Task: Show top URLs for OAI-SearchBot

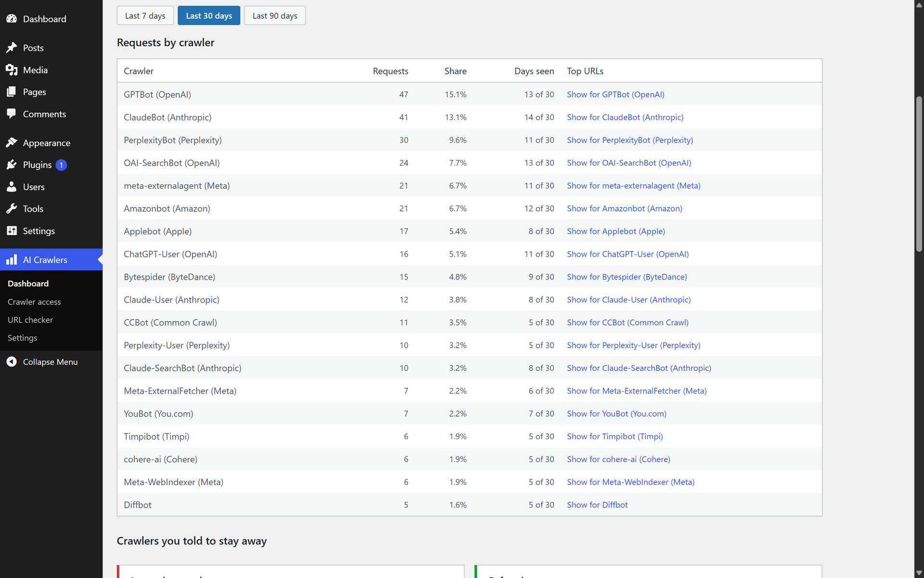Action: (x=629, y=163)
